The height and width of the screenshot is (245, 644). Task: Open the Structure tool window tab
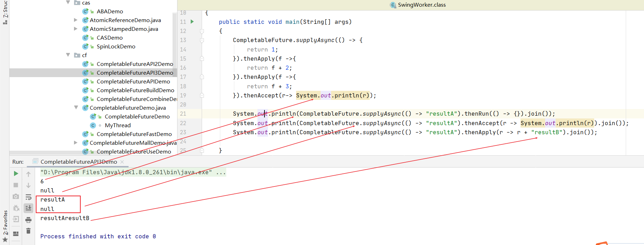click(x=5, y=12)
